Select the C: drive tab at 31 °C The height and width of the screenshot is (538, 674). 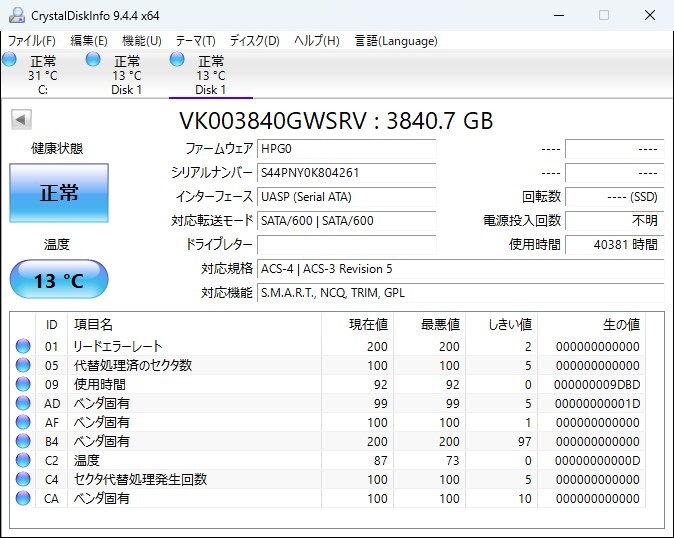[x=42, y=75]
